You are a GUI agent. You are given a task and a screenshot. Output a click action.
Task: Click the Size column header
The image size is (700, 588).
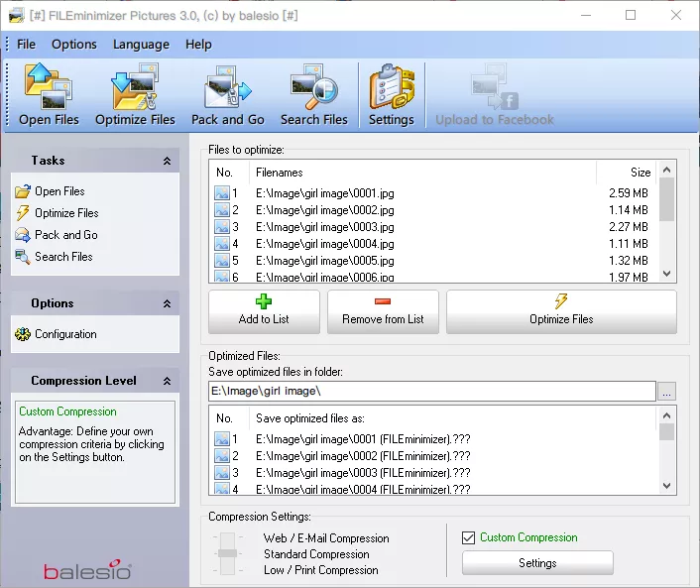tap(626, 173)
